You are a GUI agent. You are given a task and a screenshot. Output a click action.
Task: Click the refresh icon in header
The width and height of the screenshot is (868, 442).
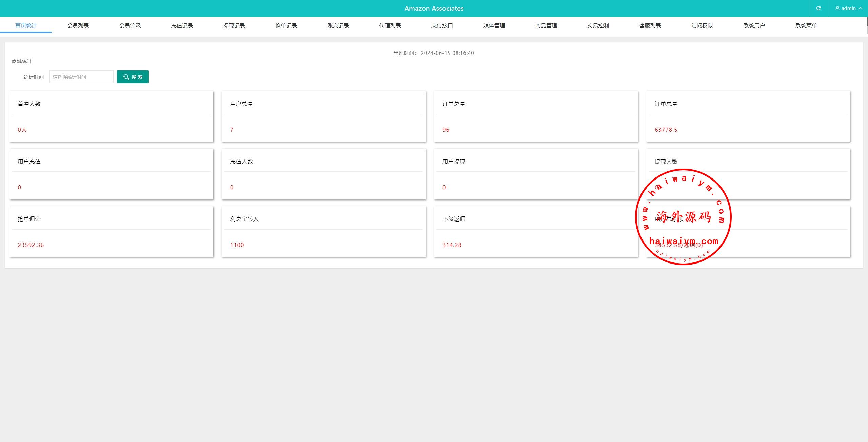(x=818, y=8)
